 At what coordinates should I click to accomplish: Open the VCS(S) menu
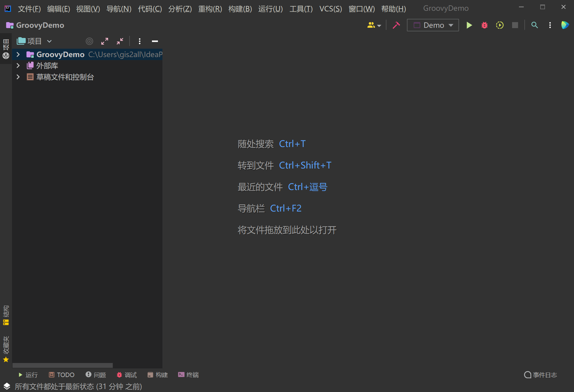point(331,9)
